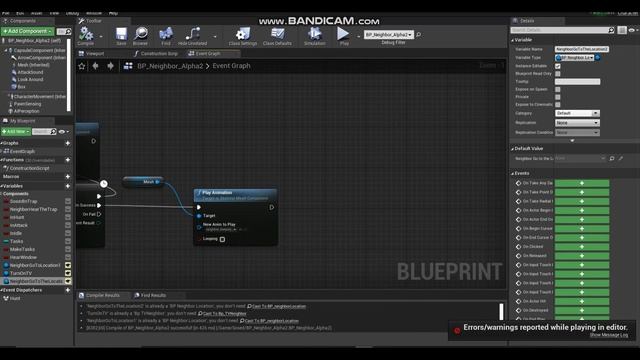The image size is (640, 360).
Task: Use the pick actor eyedropper icon
Action: (620, 158)
